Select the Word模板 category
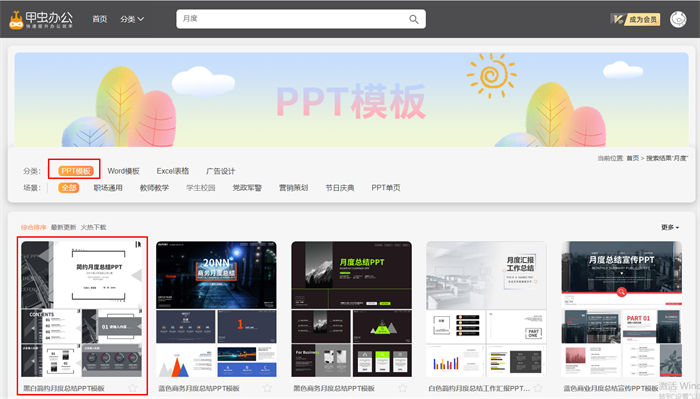This screenshot has height=399, width=700. pyautogui.click(x=124, y=171)
